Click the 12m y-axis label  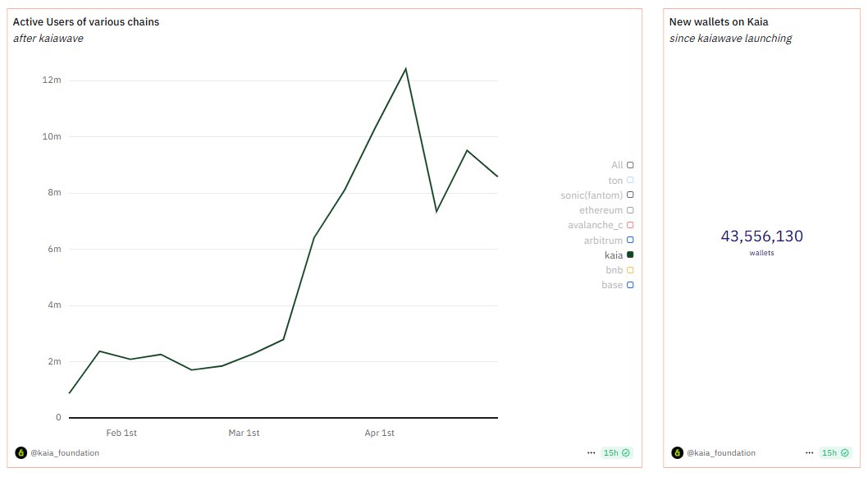coord(52,80)
